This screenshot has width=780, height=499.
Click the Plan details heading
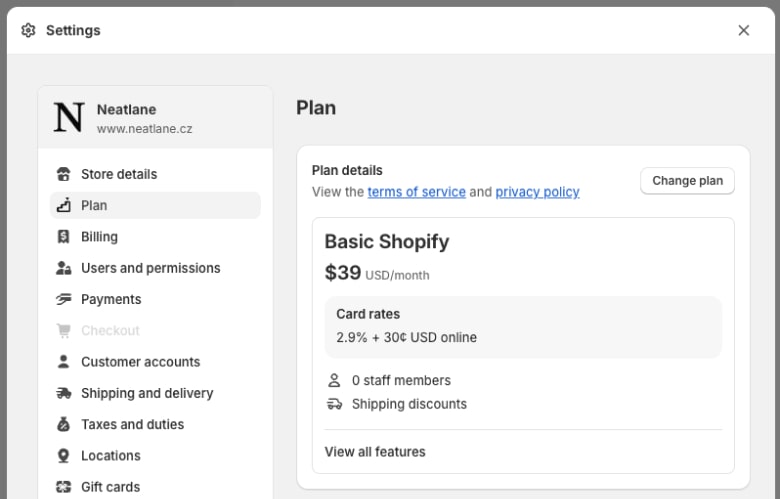tap(347, 170)
